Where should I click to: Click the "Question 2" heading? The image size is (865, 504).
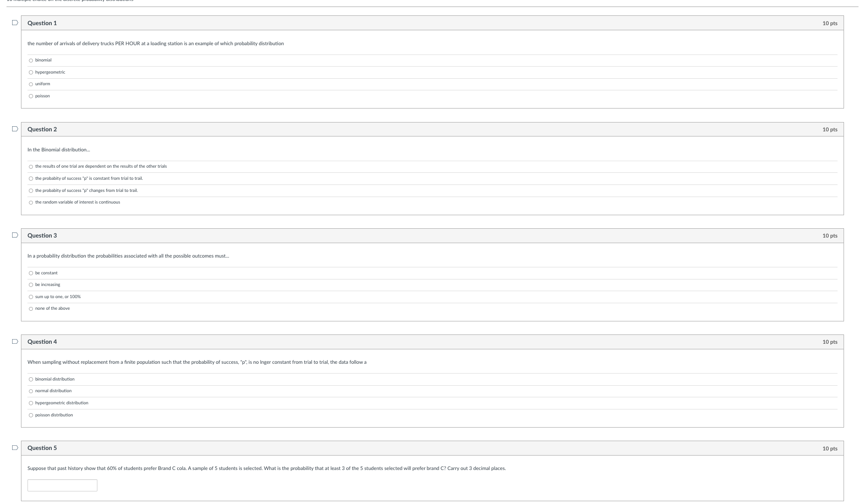(x=42, y=129)
